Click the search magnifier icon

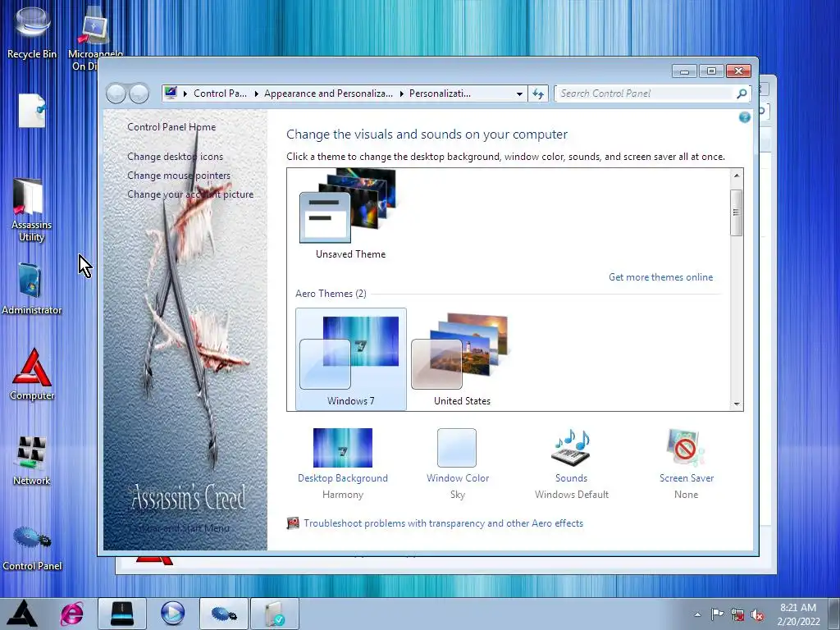coord(742,94)
